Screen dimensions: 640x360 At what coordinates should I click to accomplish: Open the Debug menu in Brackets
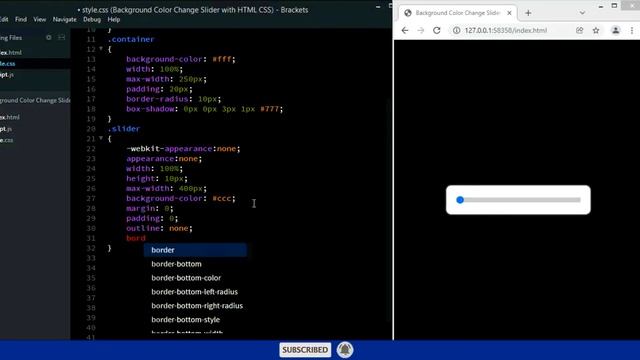tap(92, 19)
